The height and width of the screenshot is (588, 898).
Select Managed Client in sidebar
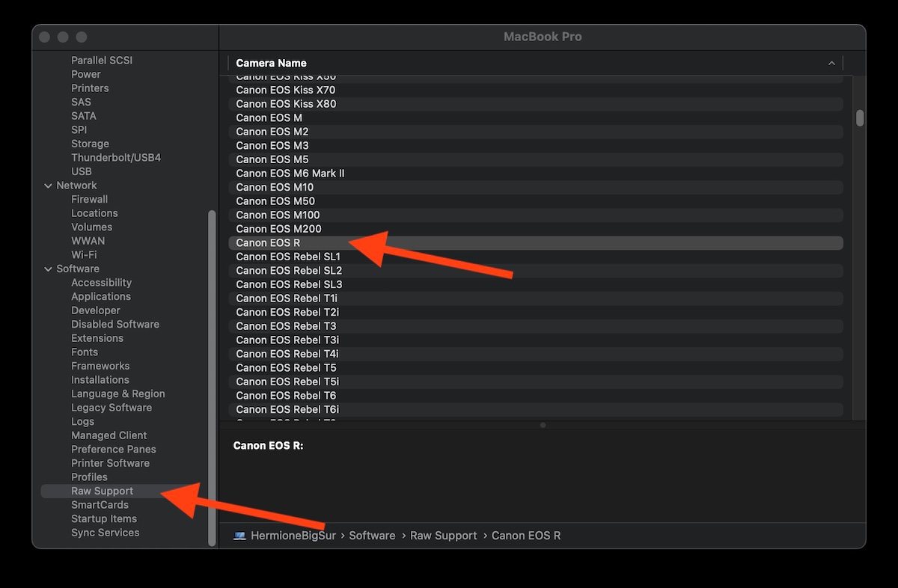point(109,435)
